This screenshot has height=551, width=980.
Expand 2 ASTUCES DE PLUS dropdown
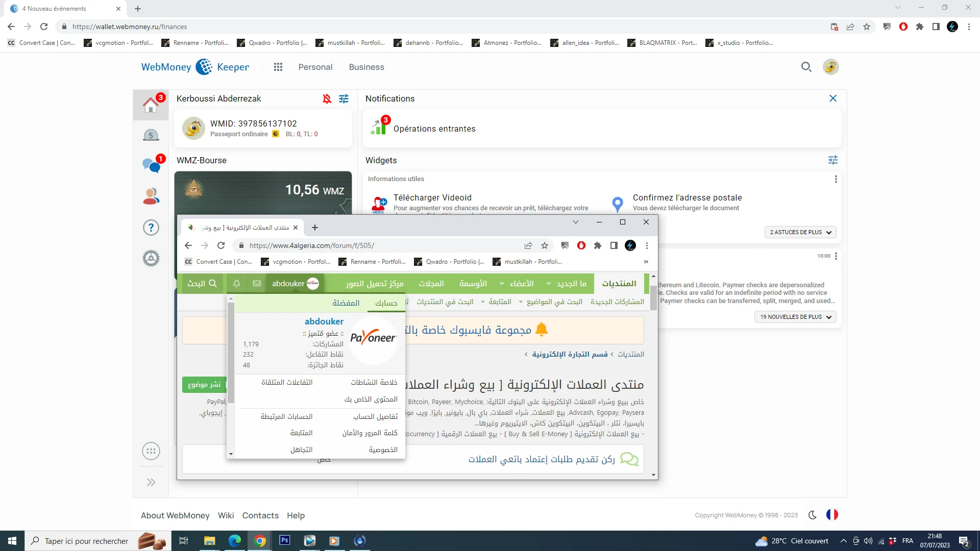point(800,232)
